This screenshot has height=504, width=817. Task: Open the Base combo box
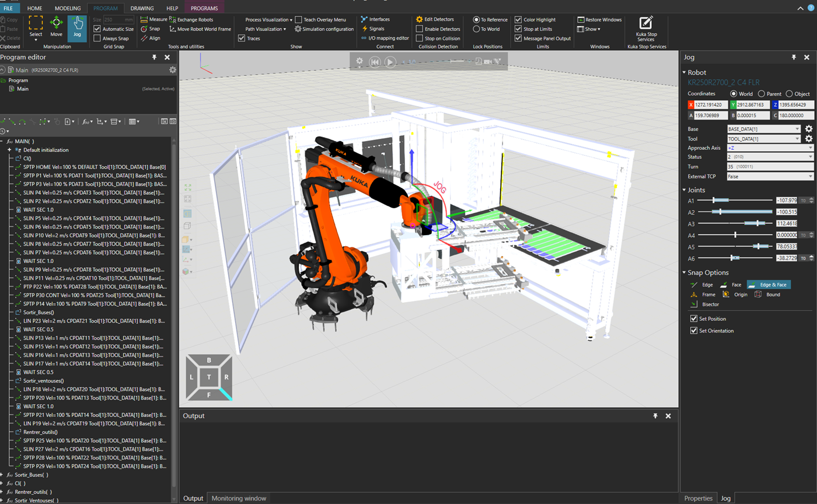(x=764, y=128)
